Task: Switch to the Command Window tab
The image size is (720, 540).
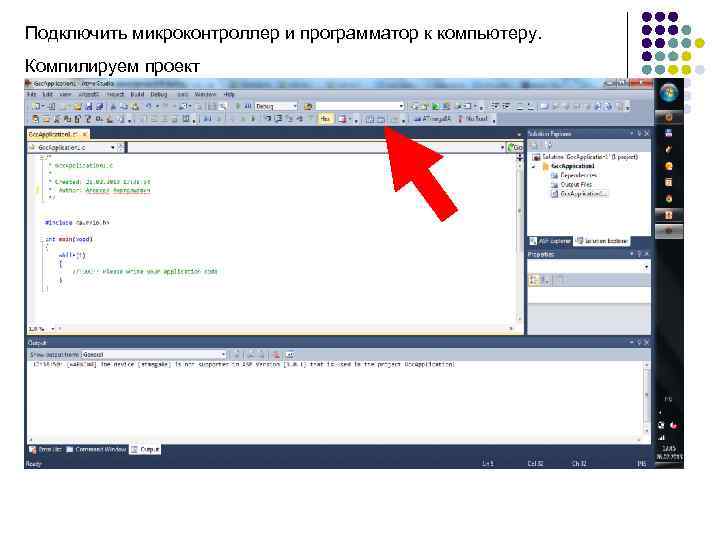Action: tap(96, 449)
